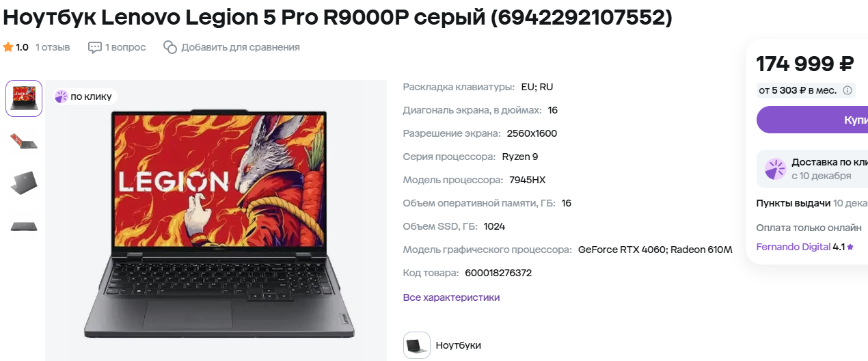
Task: Select the second angled laptop thumbnail
Action: coord(24,141)
